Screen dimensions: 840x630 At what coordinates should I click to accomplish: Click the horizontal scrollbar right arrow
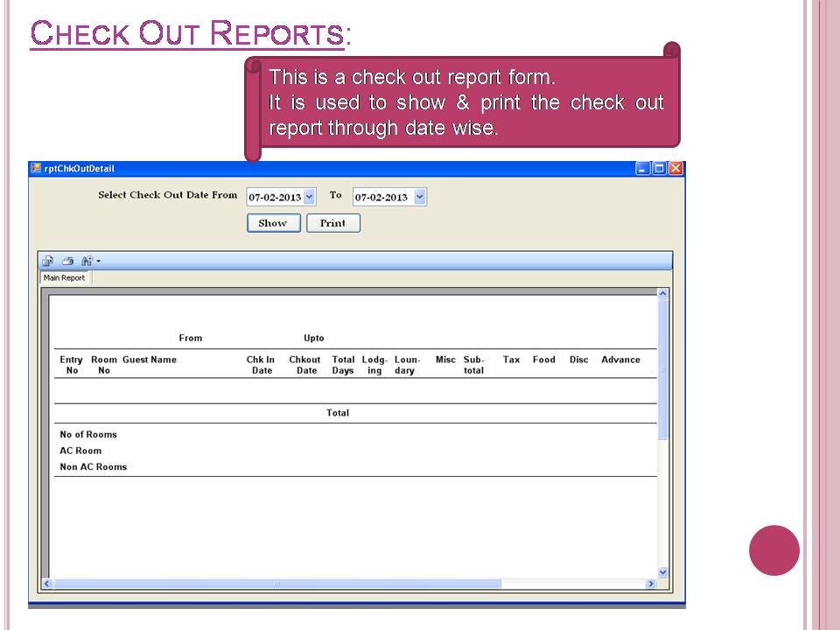(651, 584)
